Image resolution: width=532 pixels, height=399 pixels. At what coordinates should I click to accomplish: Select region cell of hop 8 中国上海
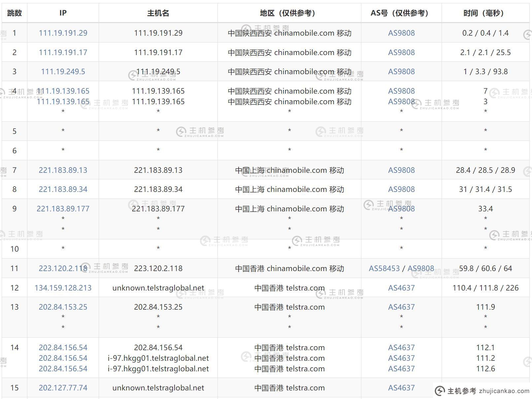pyautogui.click(x=289, y=189)
